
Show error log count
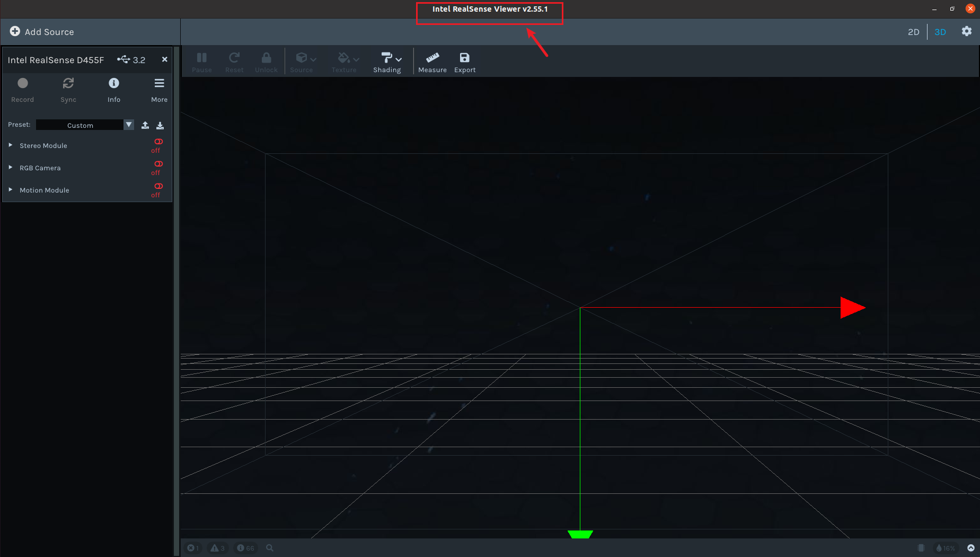[x=193, y=548]
